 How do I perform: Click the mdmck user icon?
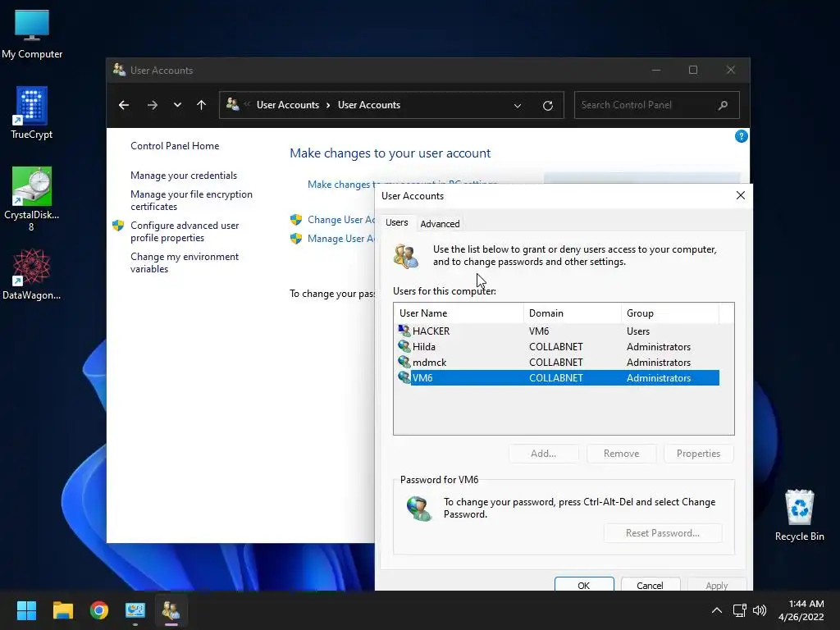404,362
